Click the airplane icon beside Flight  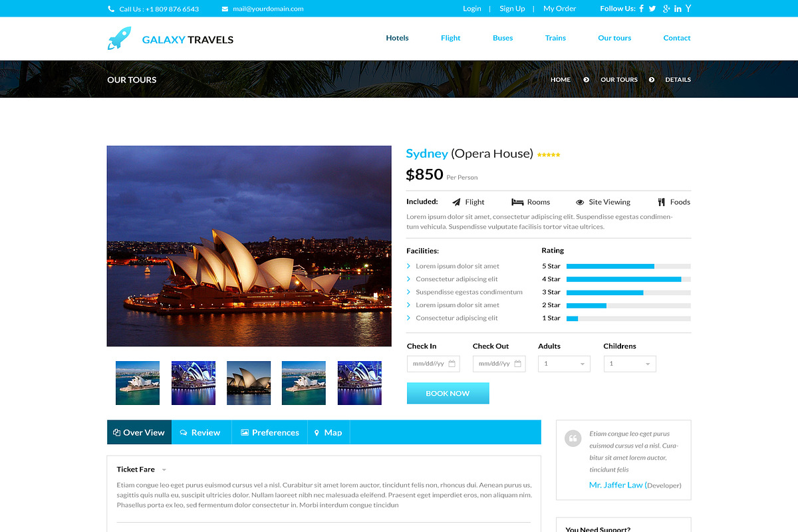[x=456, y=202]
